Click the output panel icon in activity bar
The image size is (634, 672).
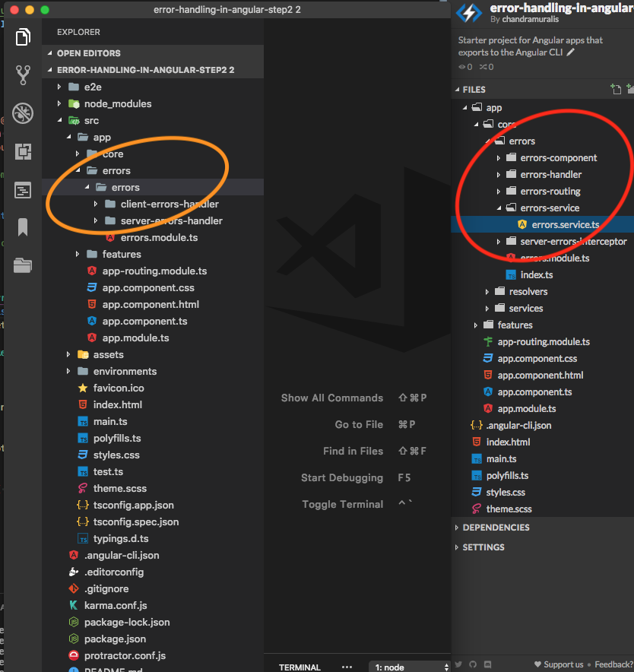click(x=23, y=189)
